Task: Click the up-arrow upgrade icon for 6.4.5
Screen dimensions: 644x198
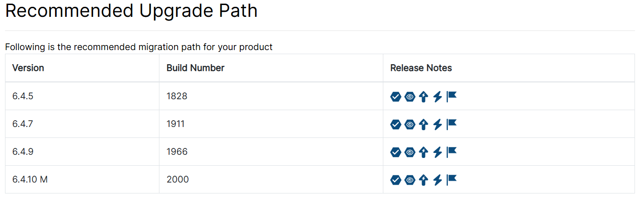Action: pos(424,96)
